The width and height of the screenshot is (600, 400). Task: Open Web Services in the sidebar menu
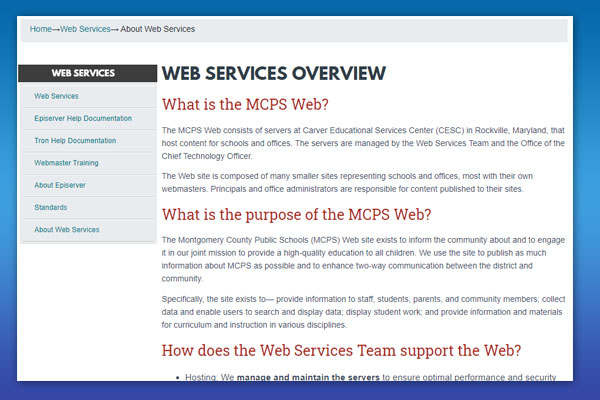(x=56, y=96)
